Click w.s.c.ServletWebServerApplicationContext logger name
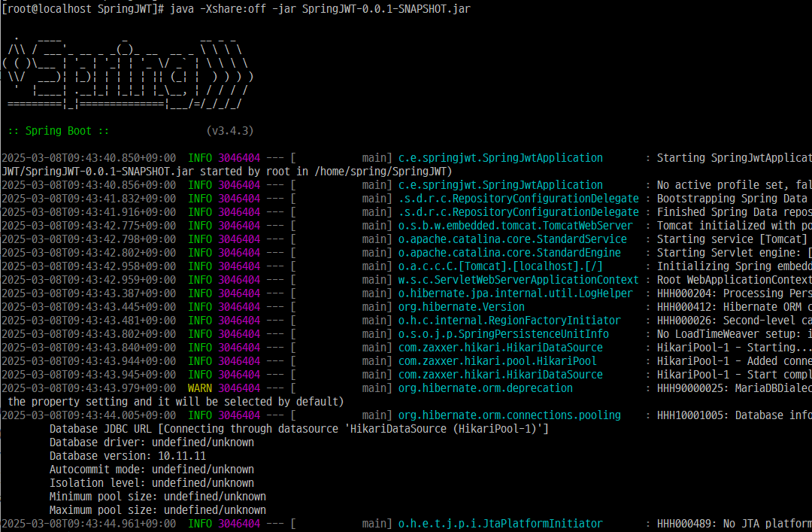The image size is (812, 532). (518, 279)
